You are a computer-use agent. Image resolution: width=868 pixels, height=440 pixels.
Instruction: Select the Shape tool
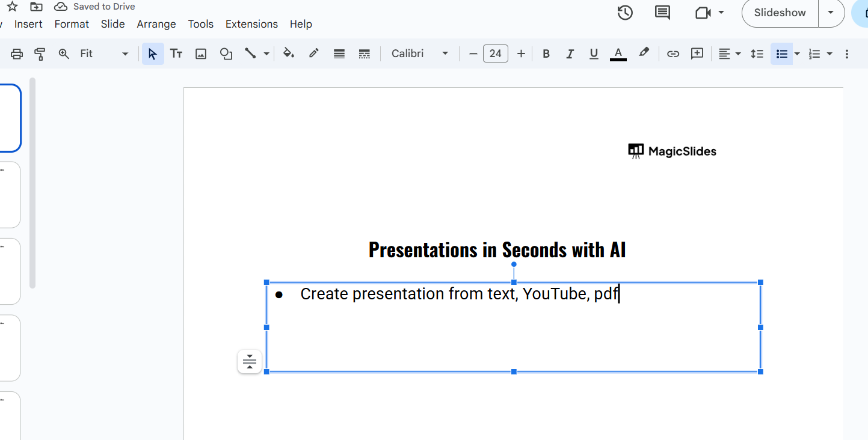click(226, 53)
